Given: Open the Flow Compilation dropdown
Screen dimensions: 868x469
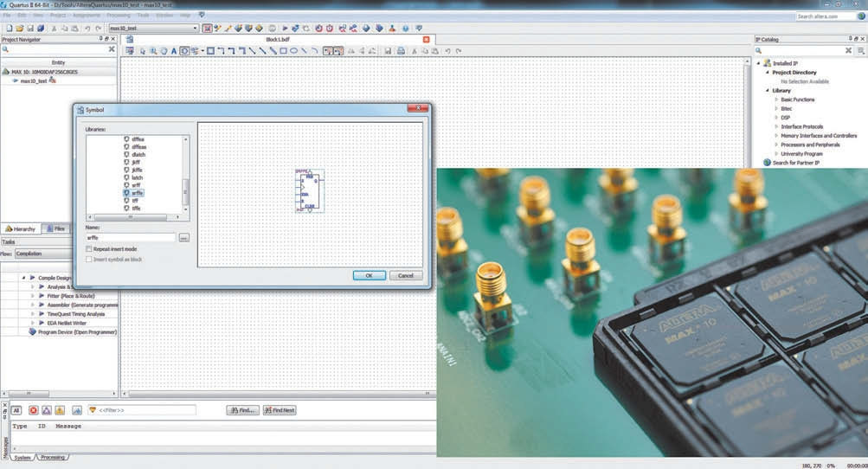Looking at the screenshot, I should pyautogui.click(x=44, y=254).
